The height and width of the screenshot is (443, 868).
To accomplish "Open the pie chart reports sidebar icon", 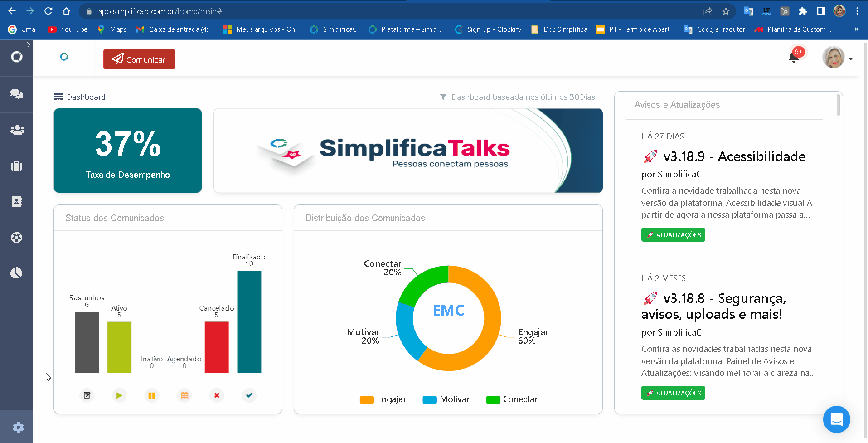I will point(17,273).
